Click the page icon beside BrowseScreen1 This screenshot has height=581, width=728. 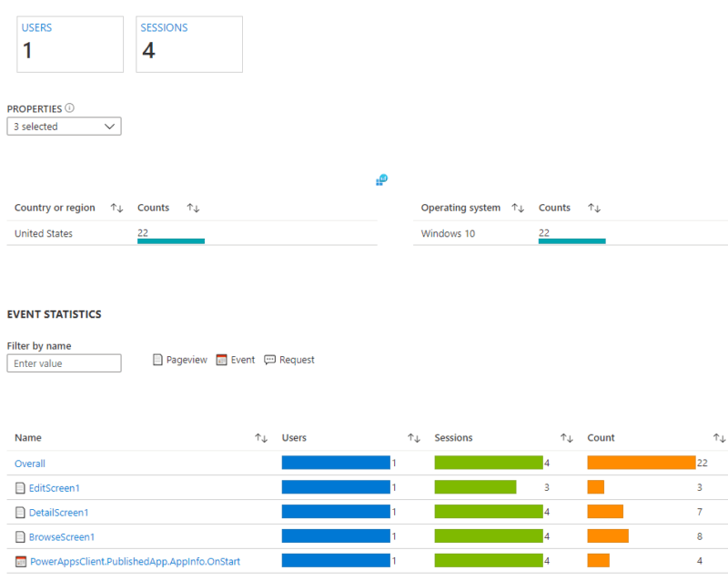20,537
